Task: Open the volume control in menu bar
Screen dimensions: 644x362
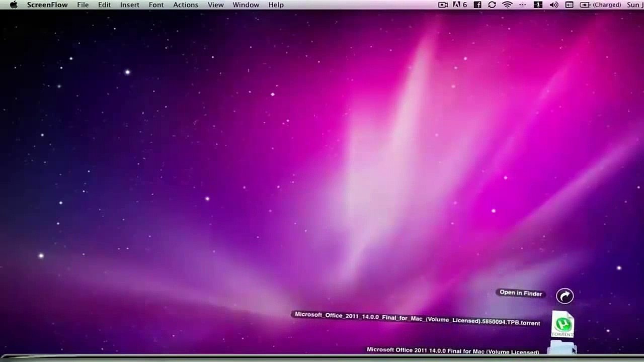Action: 554,5
